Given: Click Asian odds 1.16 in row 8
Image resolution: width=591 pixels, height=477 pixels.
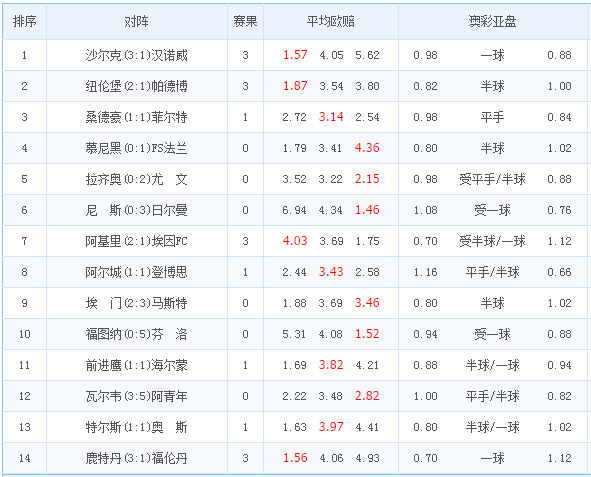Looking at the screenshot, I should click(x=426, y=272).
